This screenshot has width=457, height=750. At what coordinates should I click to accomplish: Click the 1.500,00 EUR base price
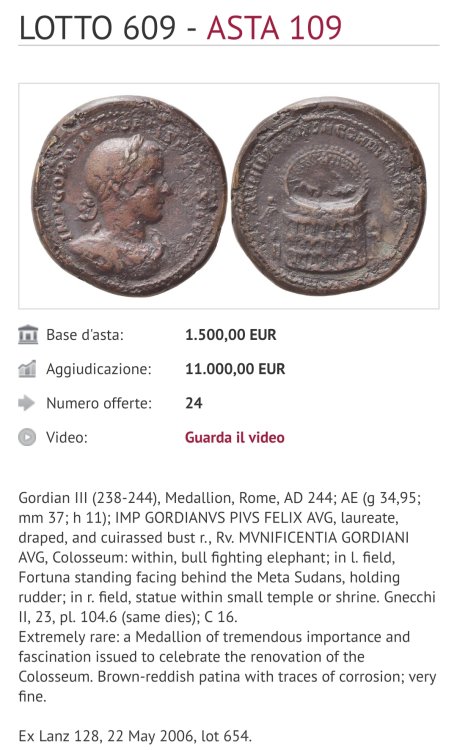click(231, 335)
